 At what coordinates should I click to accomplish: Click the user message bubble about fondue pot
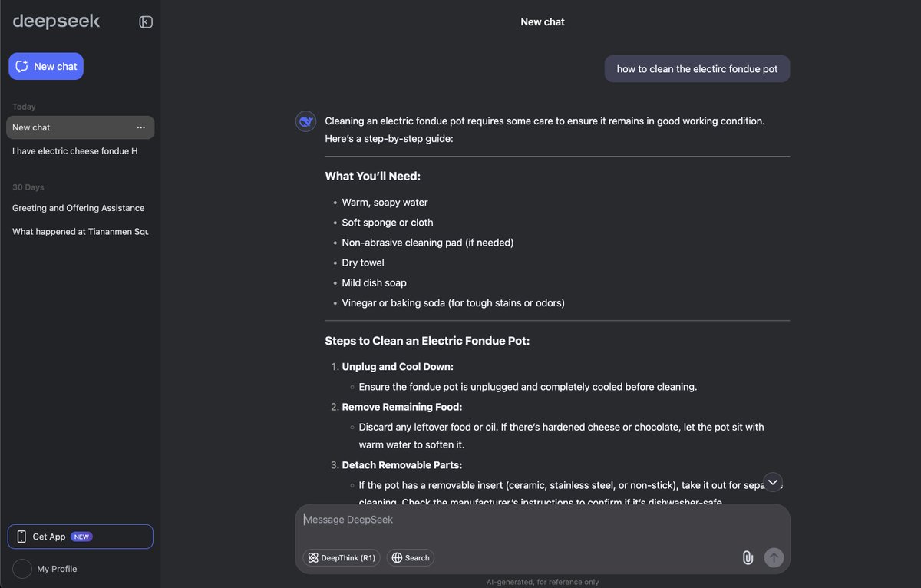(697, 69)
